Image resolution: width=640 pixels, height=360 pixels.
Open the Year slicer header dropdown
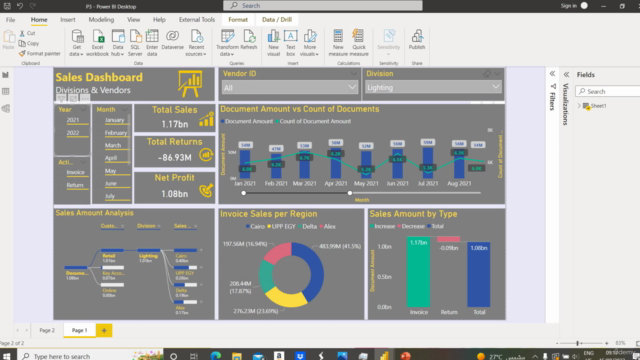pos(84,110)
